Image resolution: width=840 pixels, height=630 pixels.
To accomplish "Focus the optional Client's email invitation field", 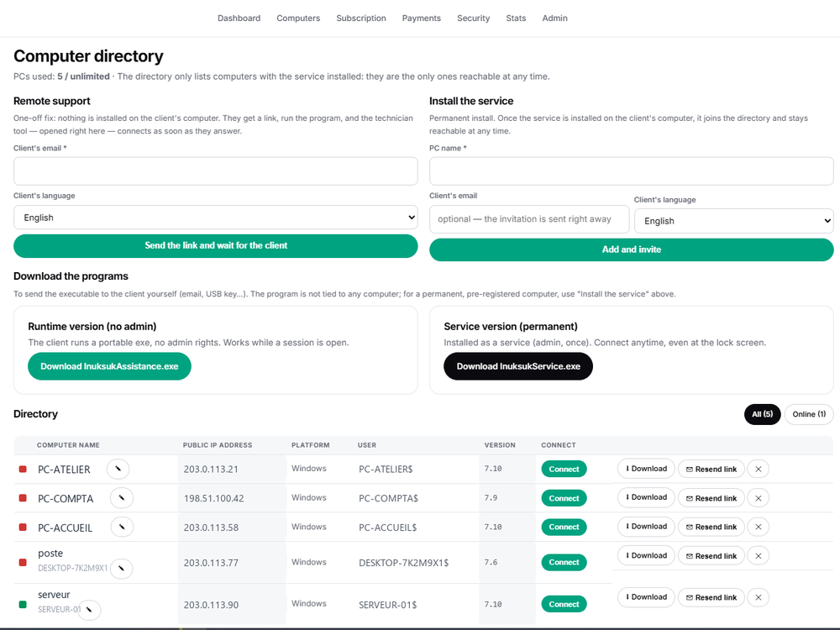I will 529,219.
